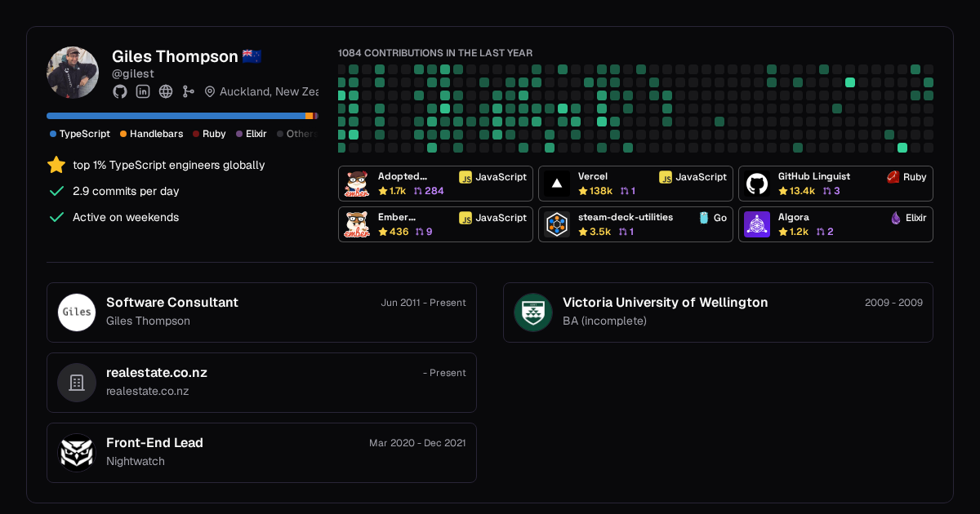Click the building icon beside realestate.co.nz
The width and height of the screenshot is (980, 514).
click(x=77, y=383)
